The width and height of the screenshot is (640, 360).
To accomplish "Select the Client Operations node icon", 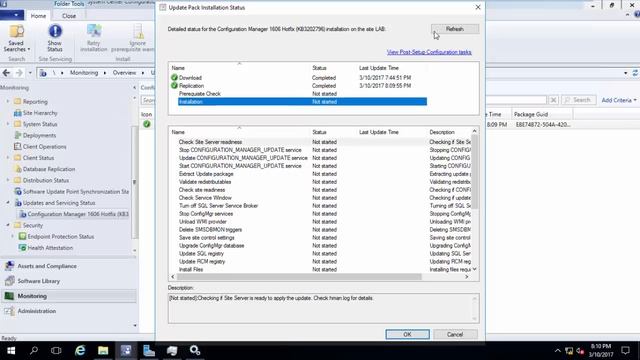I will tap(18, 146).
